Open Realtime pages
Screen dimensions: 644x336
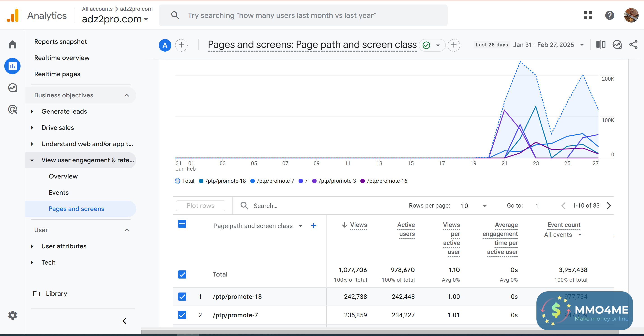pos(57,74)
